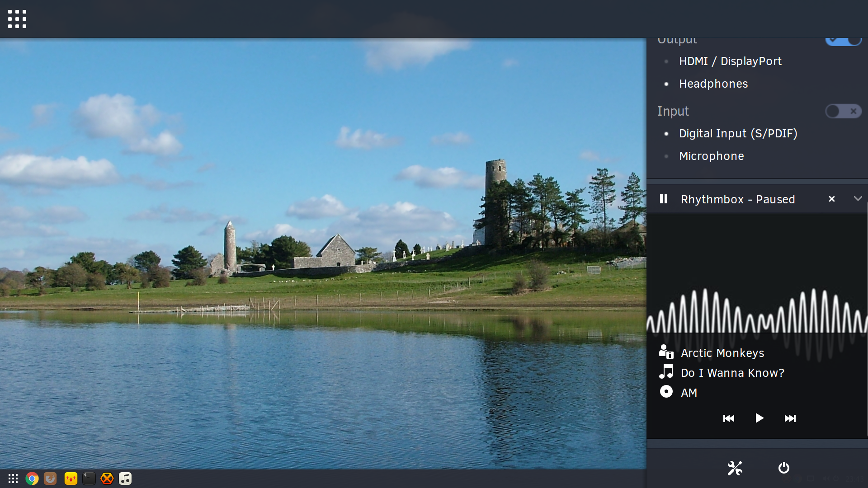868x488 pixels.
Task: Open system settings wrench-screwdriver icon
Action: tap(735, 468)
